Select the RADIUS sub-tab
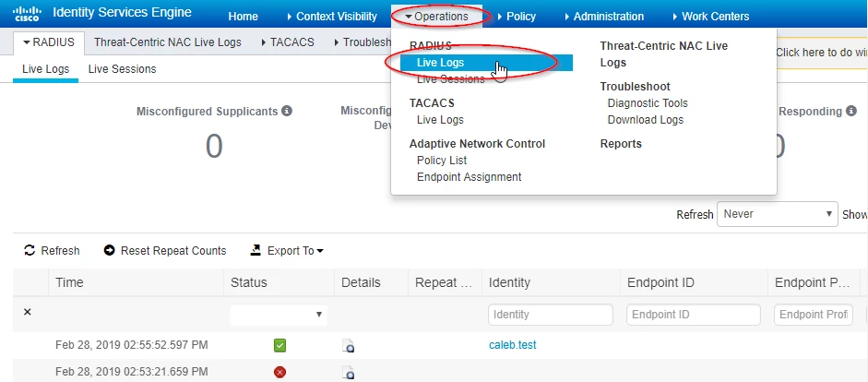Screen dimensions: 868x382 pyautogui.click(x=49, y=42)
